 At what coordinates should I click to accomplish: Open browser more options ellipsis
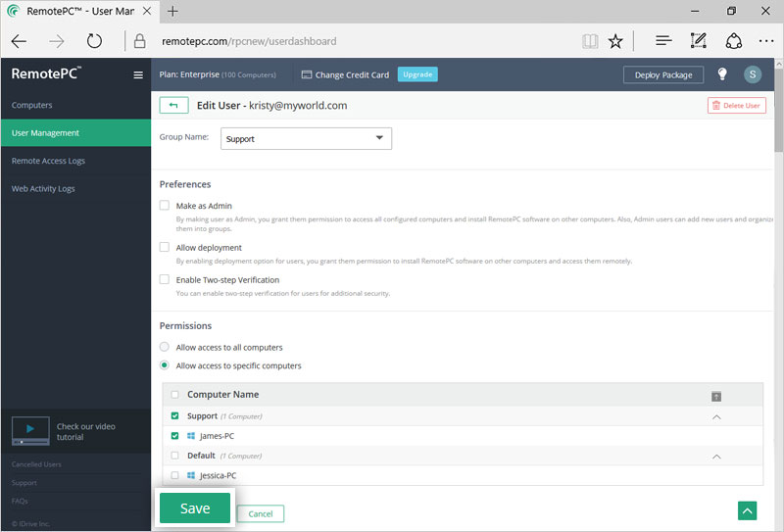(766, 41)
